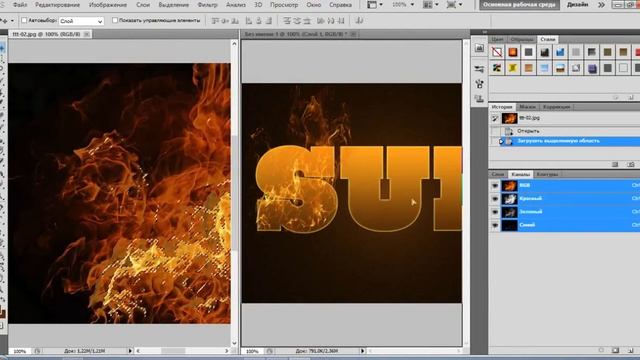Apply the orange-red style in first Styles row
The height and width of the screenshot is (360, 640).
pyautogui.click(x=513, y=52)
